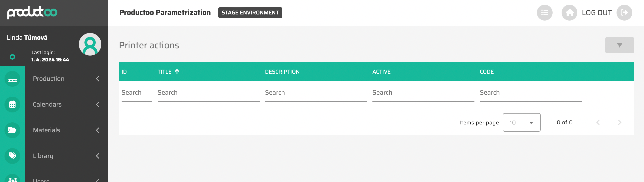Click the Description search field
Screen dimensions: 644x182
coord(315,93)
